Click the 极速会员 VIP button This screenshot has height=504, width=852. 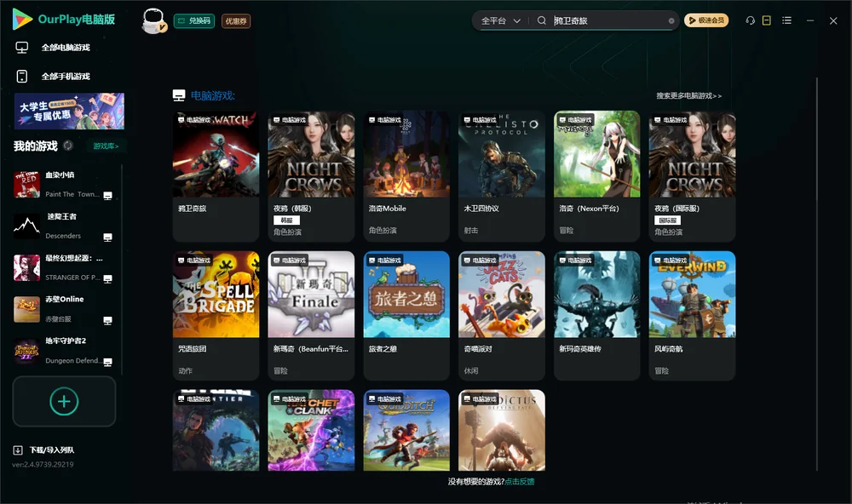click(705, 20)
